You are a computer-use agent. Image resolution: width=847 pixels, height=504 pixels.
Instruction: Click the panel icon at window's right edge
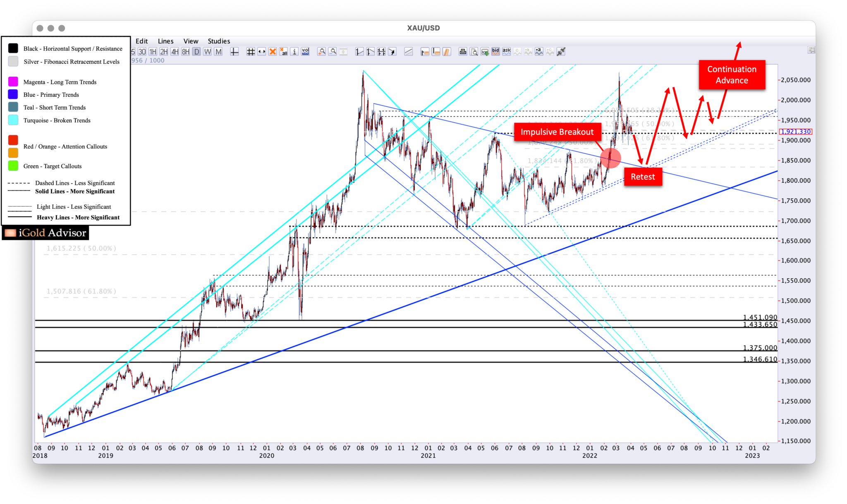tap(811, 50)
